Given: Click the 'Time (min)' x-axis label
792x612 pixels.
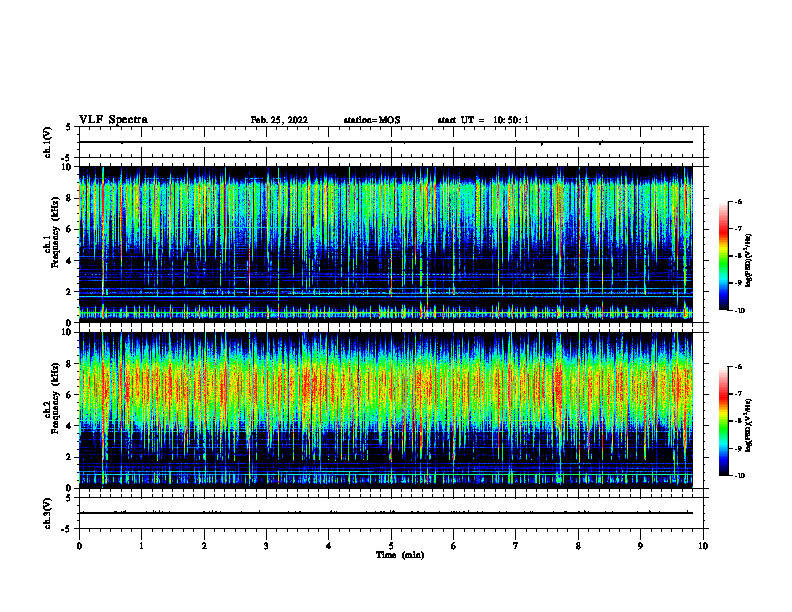Looking at the screenshot, I should [400, 555].
